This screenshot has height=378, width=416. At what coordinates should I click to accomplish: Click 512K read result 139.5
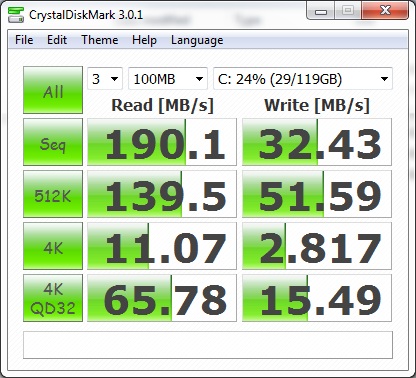(162, 194)
